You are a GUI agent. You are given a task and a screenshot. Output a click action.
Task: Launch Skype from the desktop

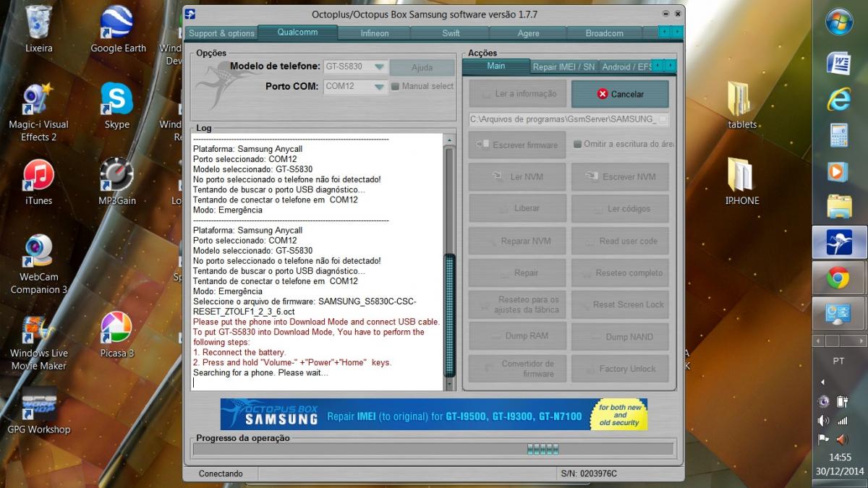[116, 104]
